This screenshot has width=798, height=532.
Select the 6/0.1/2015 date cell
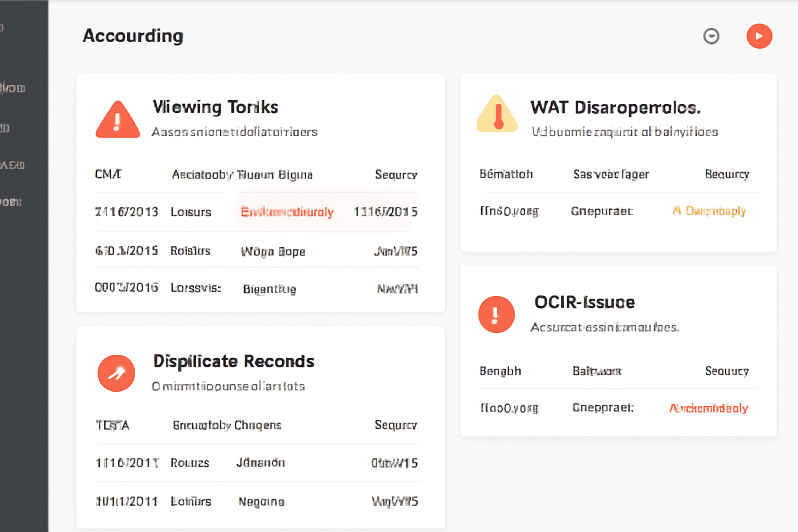point(126,251)
